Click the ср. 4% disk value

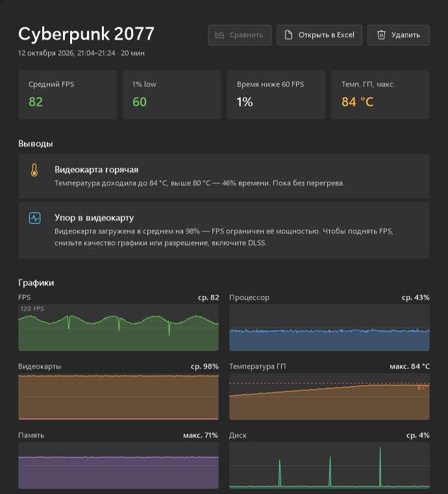point(417,435)
